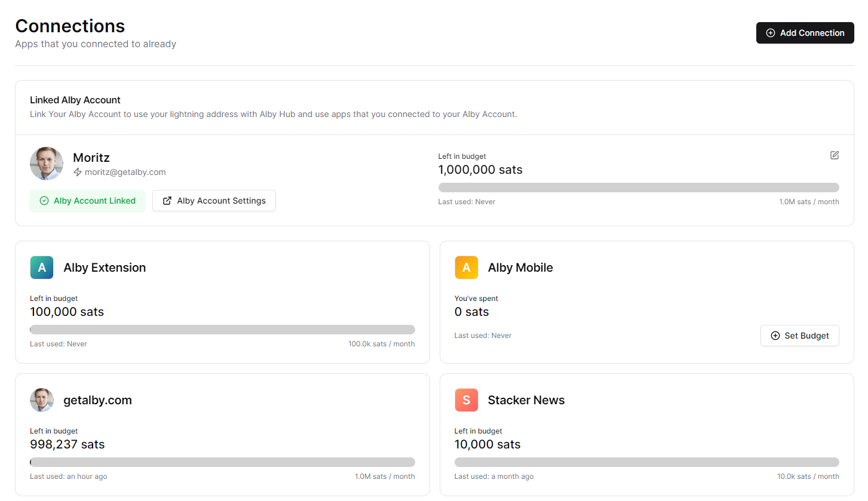Click the 10,000 sats amount
Image resolution: width=868 pixels, height=501 pixels.
[x=487, y=444]
